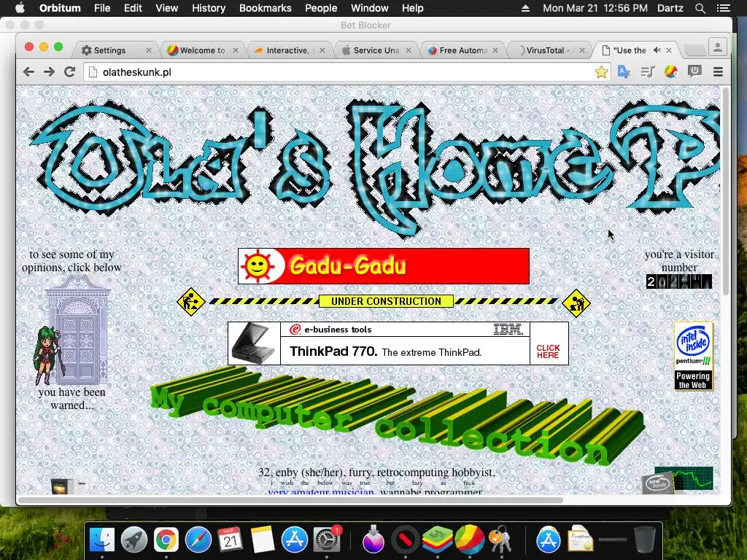Switch to the VirusTotal tab
The width and height of the screenshot is (747, 560).
(x=548, y=50)
